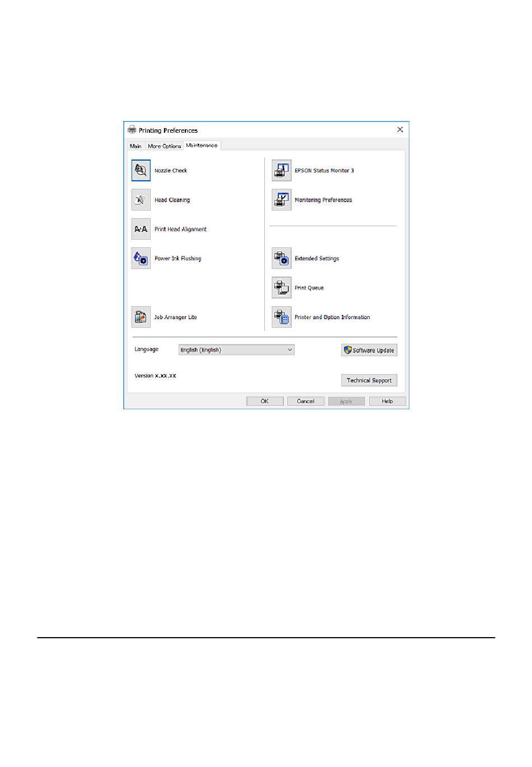The height and width of the screenshot is (767, 532).
Task: Switch to the More Options tab
Action: [x=164, y=146]
